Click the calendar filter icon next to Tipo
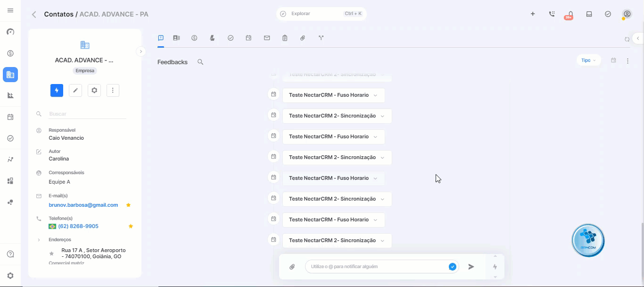This screenshot has width=644, height=287. [613, 60]
